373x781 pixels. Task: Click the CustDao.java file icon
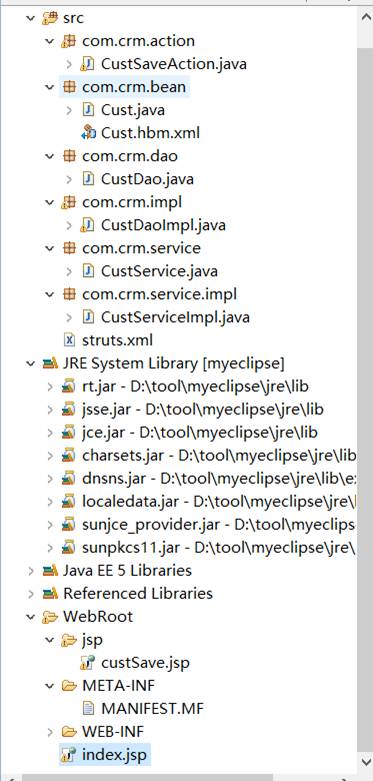tap(88, 179)
